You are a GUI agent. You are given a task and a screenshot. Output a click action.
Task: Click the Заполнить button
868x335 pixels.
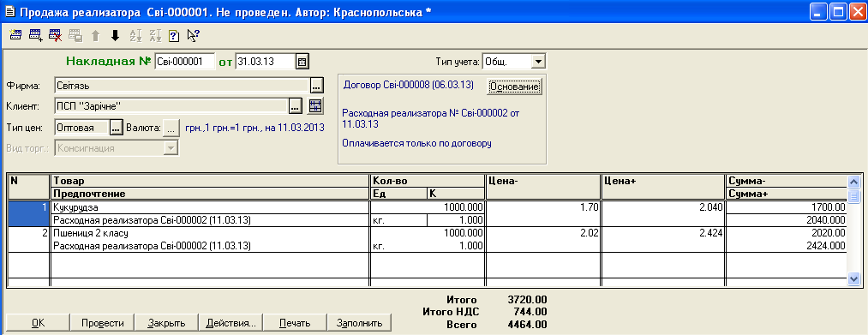(x=359, y=323)
